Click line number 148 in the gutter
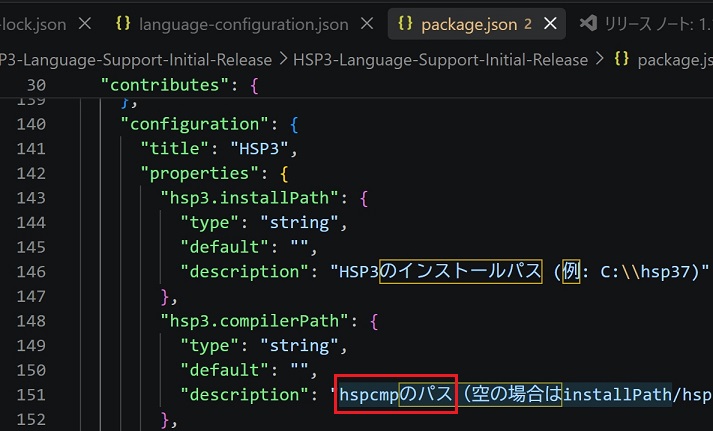The image size is (713, 431). [31, 321]
